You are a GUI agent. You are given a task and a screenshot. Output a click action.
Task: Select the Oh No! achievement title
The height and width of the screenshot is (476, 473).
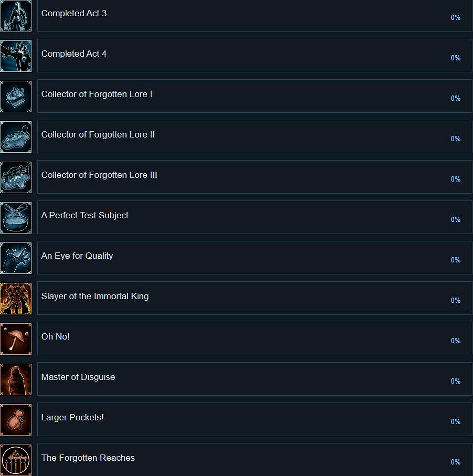click(x=56, y=337)
